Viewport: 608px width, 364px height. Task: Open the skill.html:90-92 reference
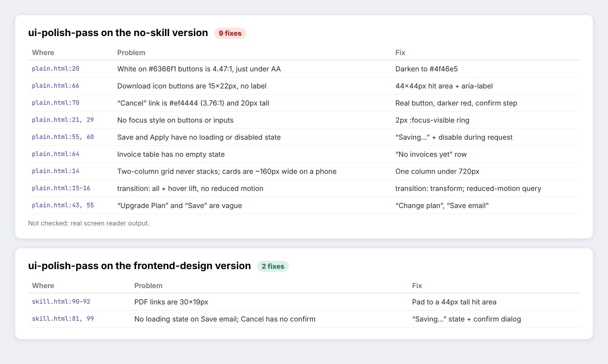pos(61,302)
